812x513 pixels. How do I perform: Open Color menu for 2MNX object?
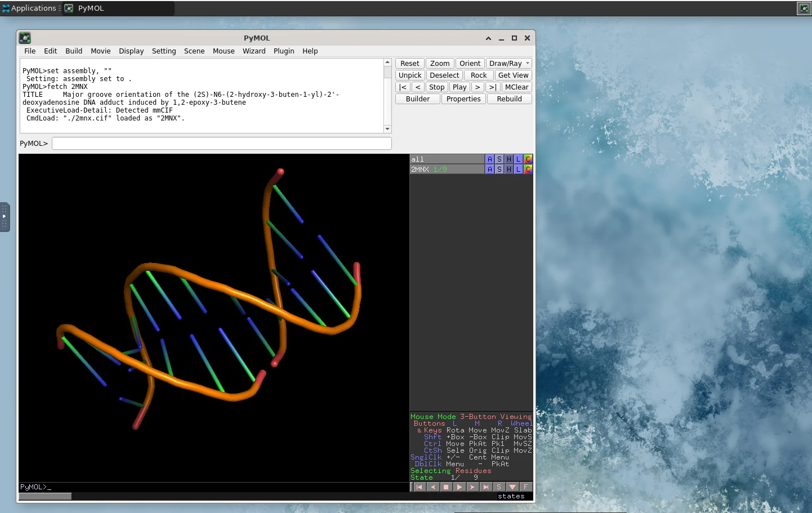[x=528, y=169]
